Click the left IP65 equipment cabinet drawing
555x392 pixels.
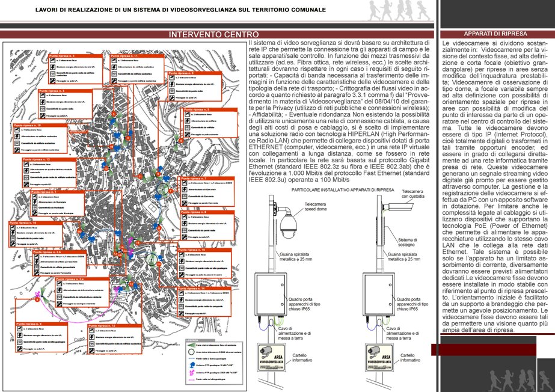(x=271, y=294)
